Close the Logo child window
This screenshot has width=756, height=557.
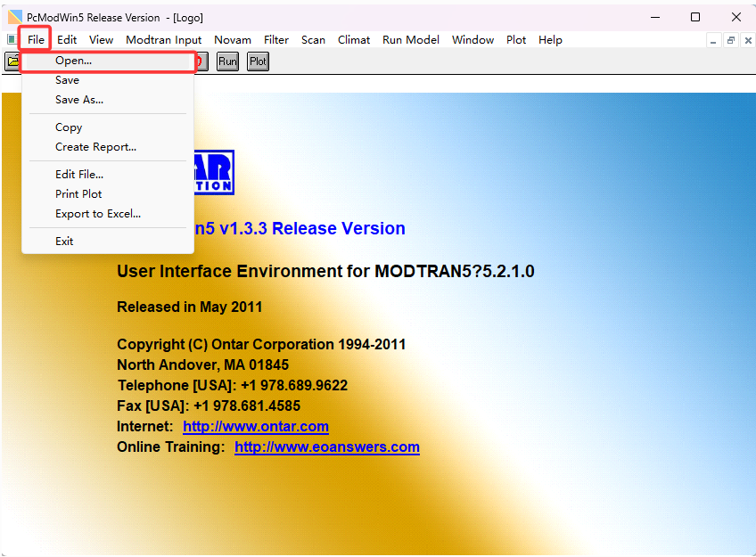(748, 40)
